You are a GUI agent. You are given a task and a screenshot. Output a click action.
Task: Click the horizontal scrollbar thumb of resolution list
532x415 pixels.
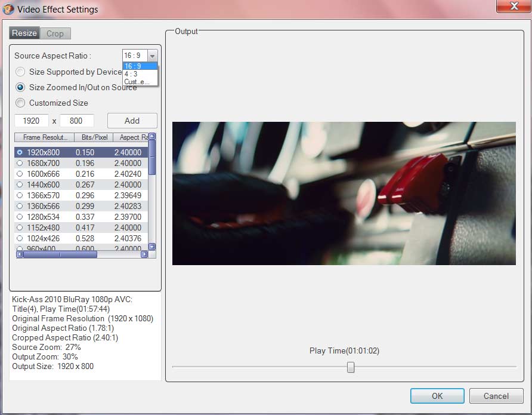coord(60,254)
